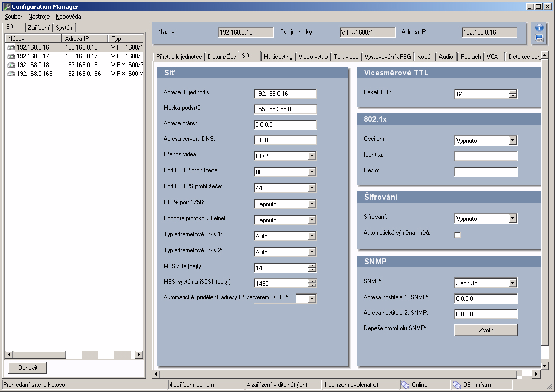Image resolution: width=555 pixels, height=392 pixels.
Task: Click the Online status icon
Action: [405, 385]
